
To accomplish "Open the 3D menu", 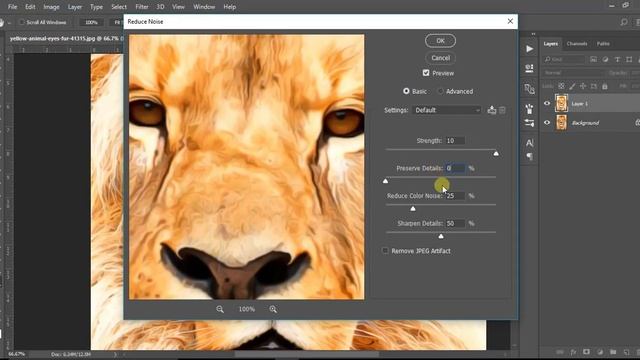I will [160, 7].
